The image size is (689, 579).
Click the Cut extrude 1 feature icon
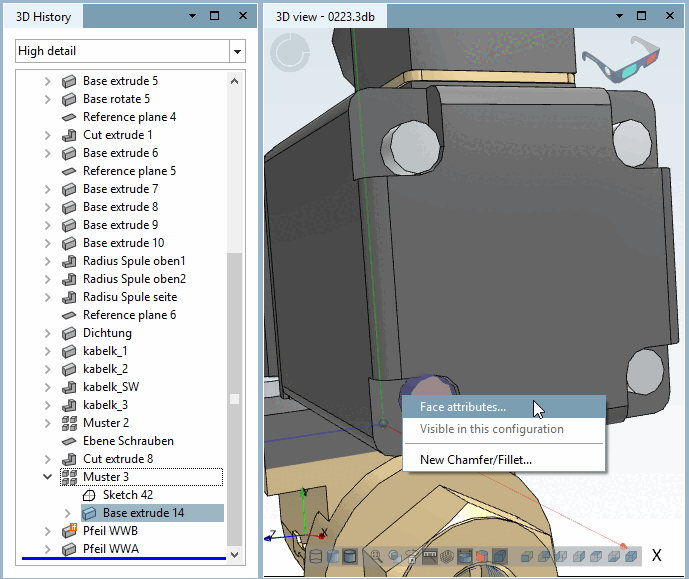click(69, 135)
